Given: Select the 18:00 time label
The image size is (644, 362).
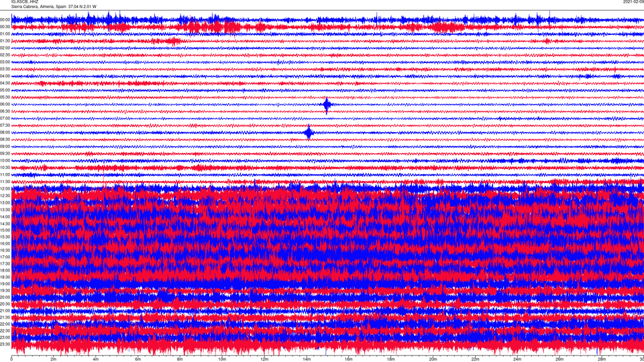Looking at the screenshot, I should point(5,270).
